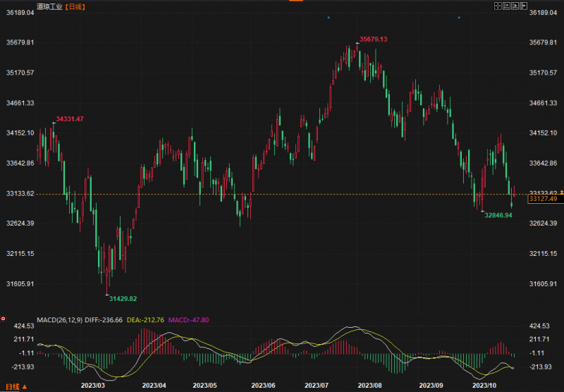Open MACD(26,12,9) indicator parameters
564x392 pixels.
pos(59,320)
